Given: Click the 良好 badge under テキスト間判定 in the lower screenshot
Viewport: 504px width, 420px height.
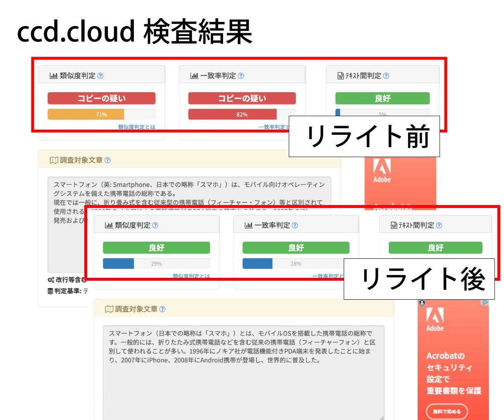Looking at the screenshot, I should (435, 248).
